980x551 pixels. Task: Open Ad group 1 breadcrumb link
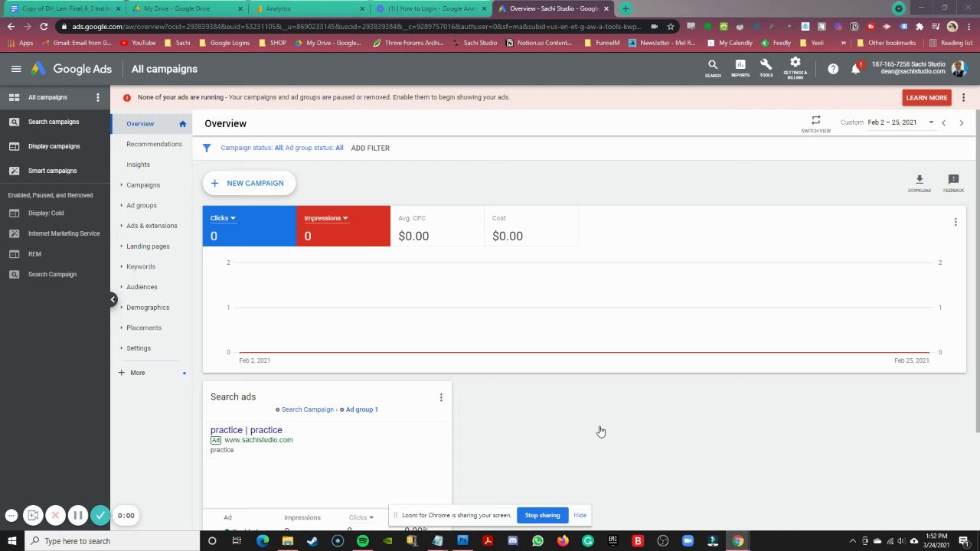tap(361, 409)
